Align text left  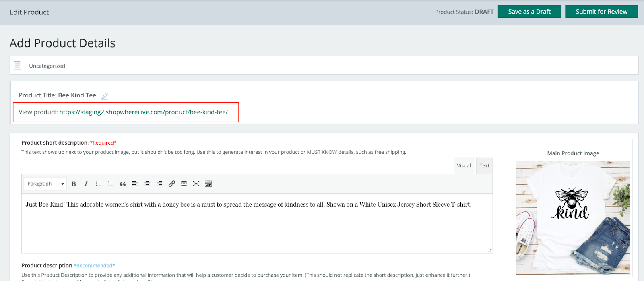tap(135, 184)
